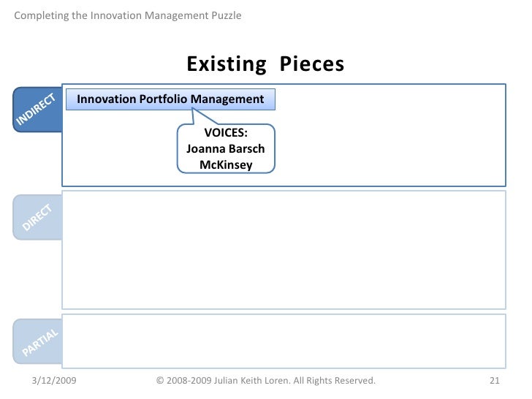Click the word Pieces in the title
Viewport: 532px width, 399px height.
(311, 64)
